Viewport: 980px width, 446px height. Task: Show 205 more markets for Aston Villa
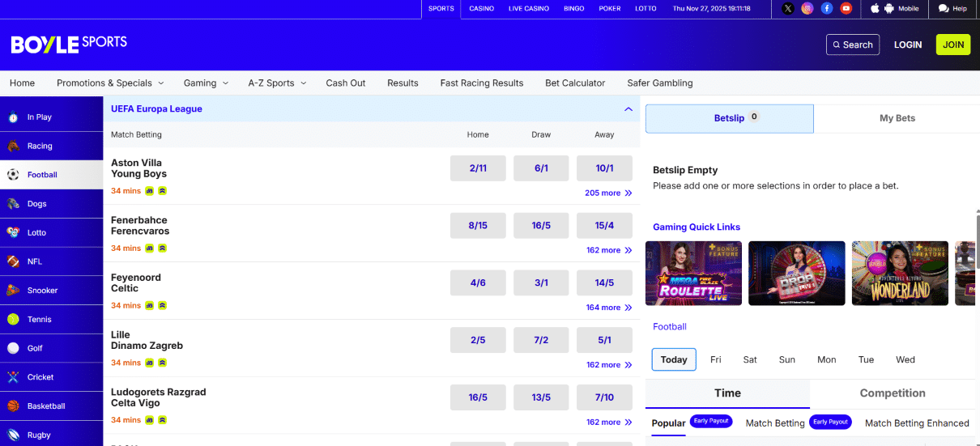click(608, 193)
